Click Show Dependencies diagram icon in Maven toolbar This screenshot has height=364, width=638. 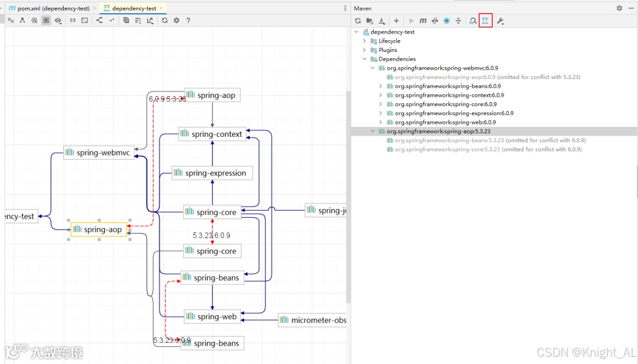485,21
